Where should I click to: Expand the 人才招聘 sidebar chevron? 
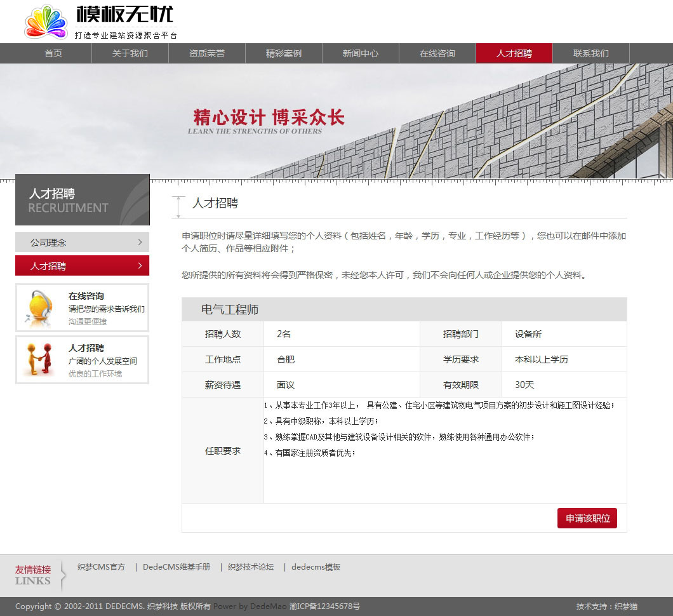(140, 265)
